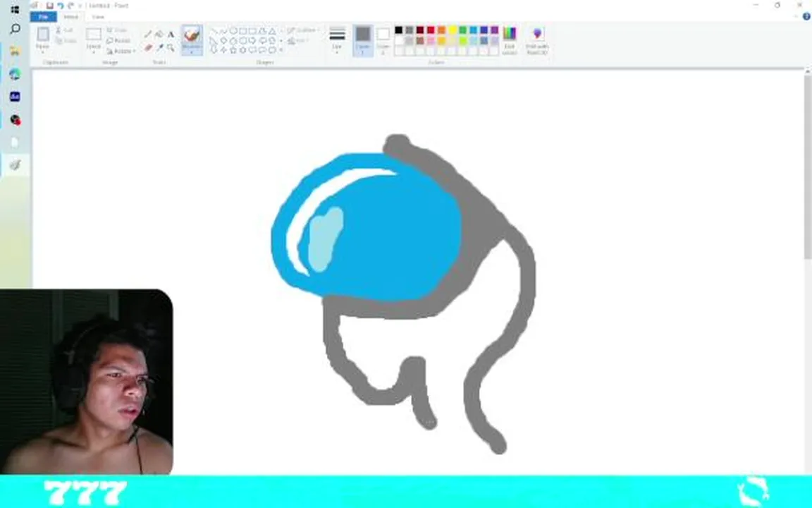The height and width of the screenshot is (508, 812).
Task: Click the Paint help question mark icon
Action: click(x=806, y=17)
